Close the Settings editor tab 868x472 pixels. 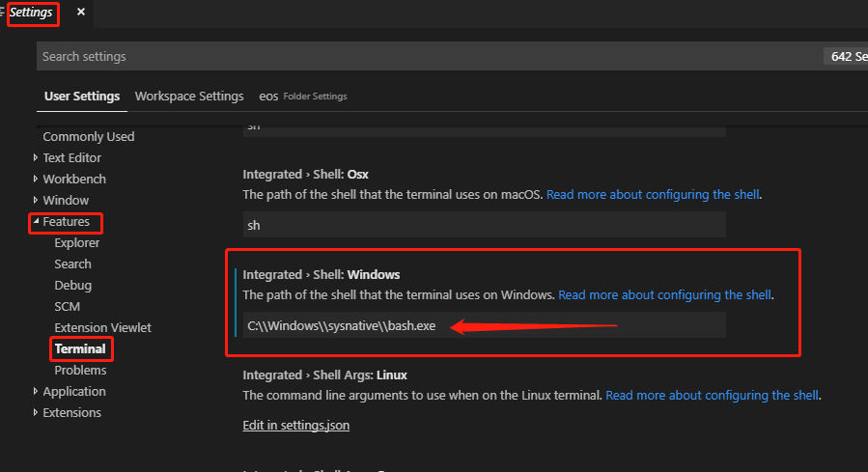click(x=81, y=12)
